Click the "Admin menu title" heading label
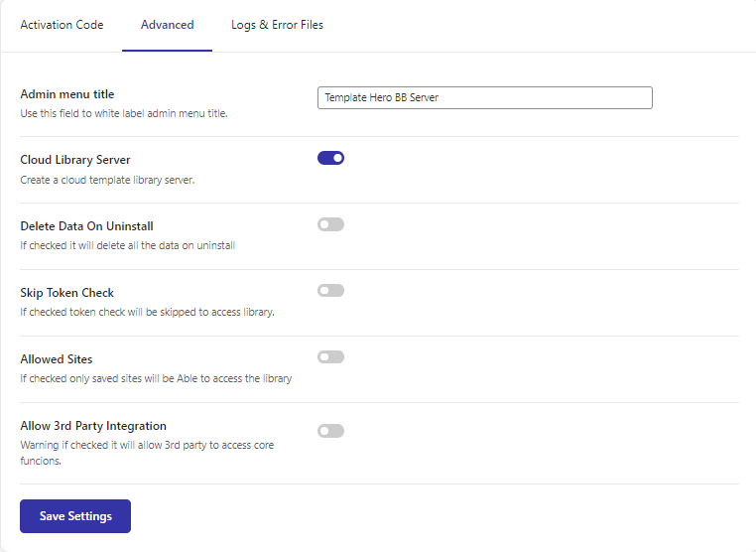The image size is (756, 552). coord(67,94)
